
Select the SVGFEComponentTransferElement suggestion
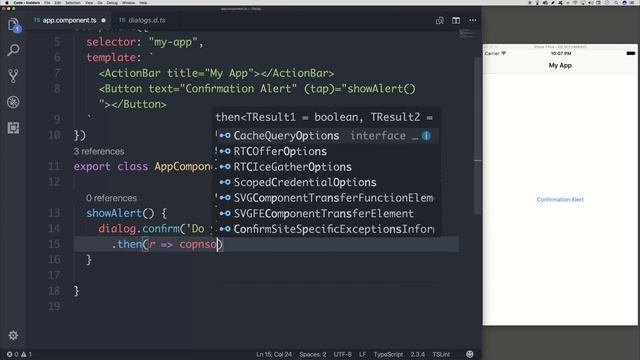click(327, 213)
